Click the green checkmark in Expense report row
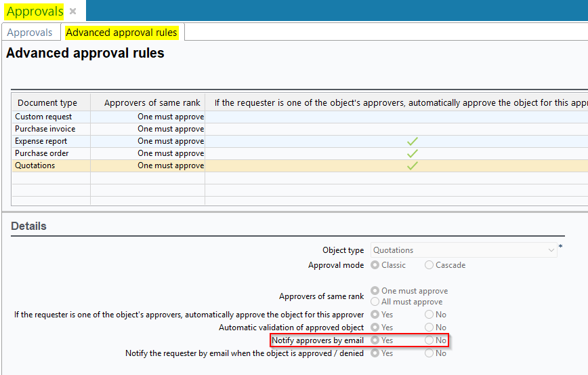588x375 pixels. click(412, 141)
